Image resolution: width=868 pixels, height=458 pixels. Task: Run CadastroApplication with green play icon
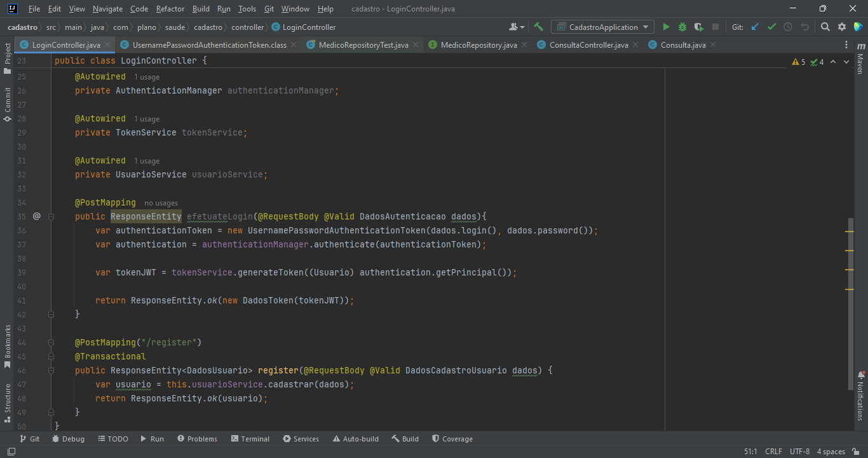pos(666,27)
